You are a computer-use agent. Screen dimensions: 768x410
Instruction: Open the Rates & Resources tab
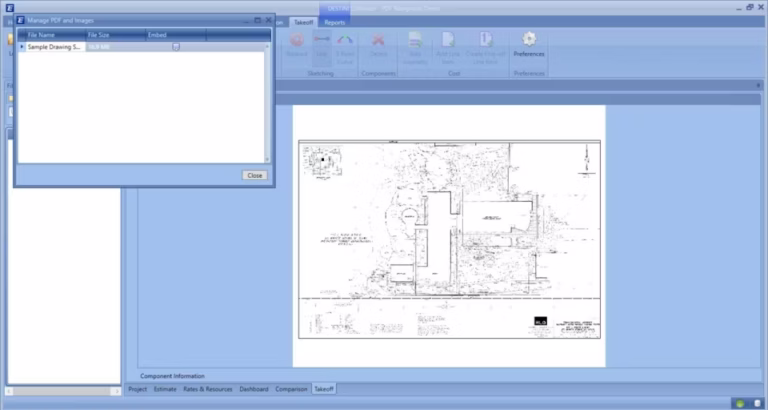208,389
